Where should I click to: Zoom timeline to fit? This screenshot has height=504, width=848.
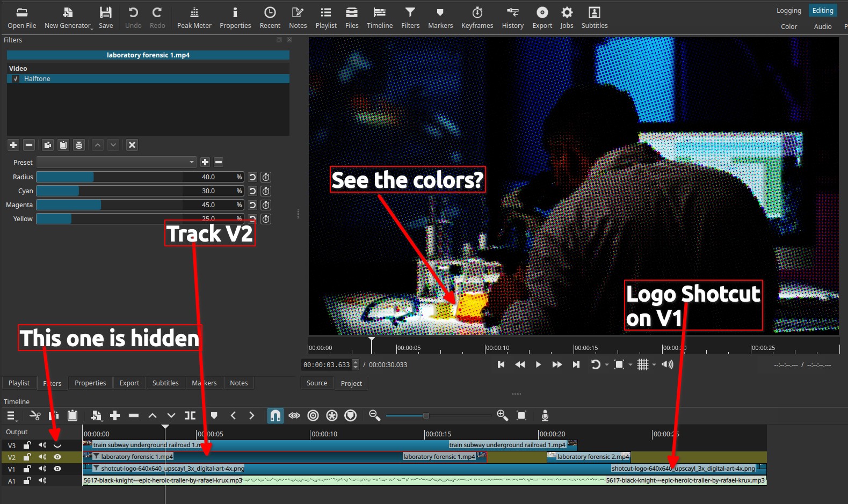pyautogui.click(x=521, y=416)
